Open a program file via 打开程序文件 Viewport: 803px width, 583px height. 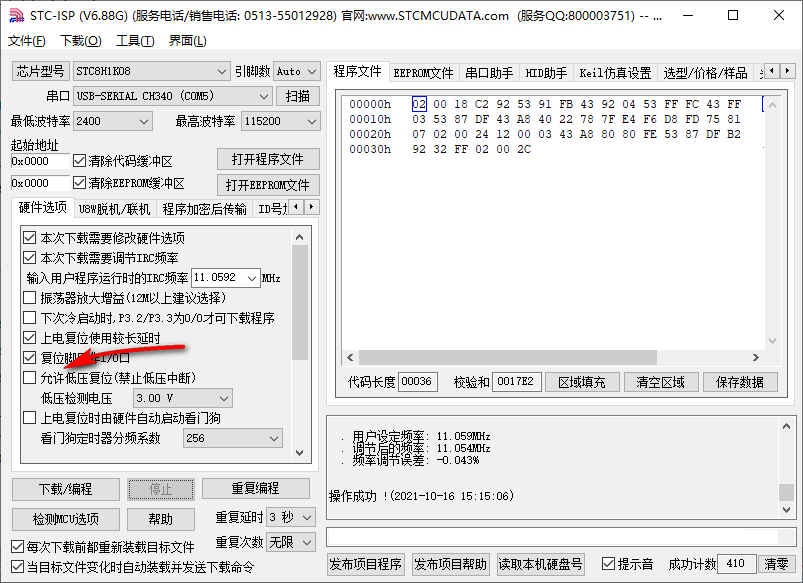[x=267, y=159]
